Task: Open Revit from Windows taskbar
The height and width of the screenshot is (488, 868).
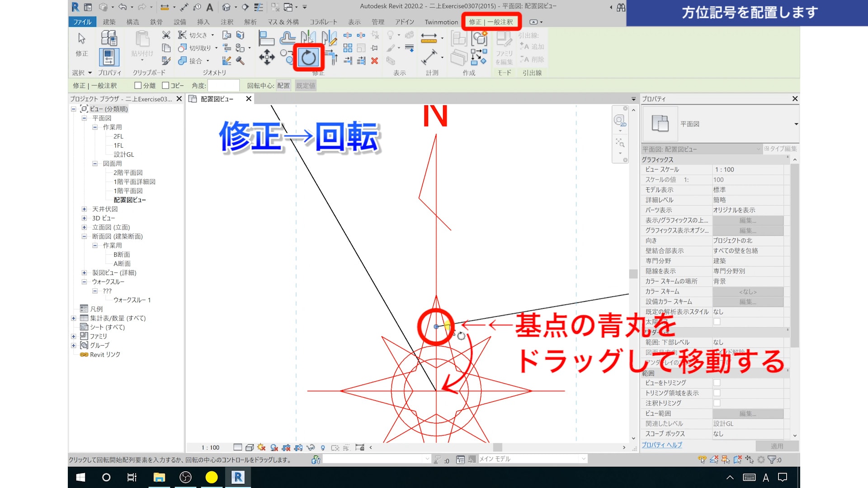Action: click(238, 477)
